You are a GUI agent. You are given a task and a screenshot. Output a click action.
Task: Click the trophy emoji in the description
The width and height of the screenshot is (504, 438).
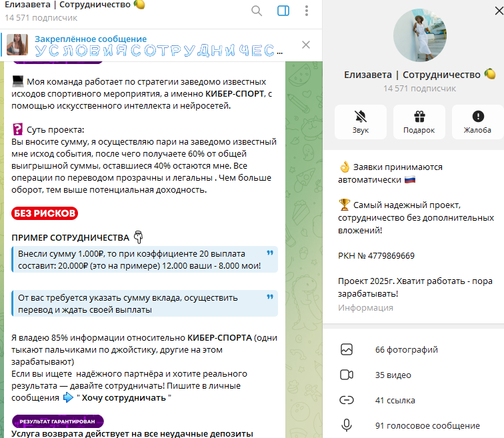[x=344, y=205]
